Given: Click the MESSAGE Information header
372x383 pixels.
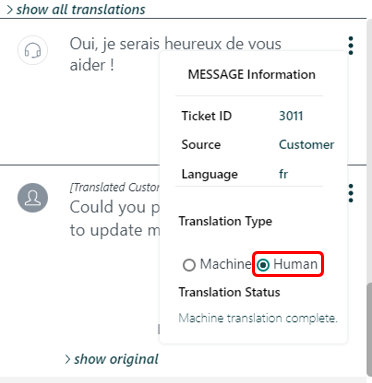Looking at the screenshot, I should click(252, 74).
